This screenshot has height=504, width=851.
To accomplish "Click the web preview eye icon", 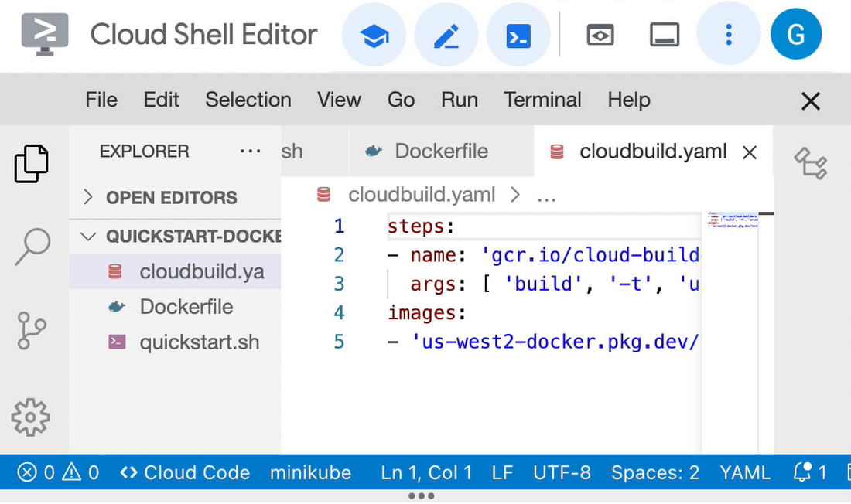I will tap(600, 36).
